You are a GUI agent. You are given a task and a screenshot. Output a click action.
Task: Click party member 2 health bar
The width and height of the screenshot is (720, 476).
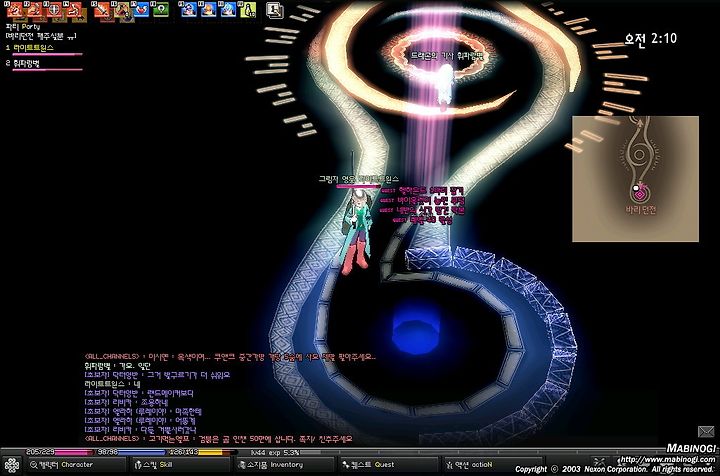click(47, 70)
